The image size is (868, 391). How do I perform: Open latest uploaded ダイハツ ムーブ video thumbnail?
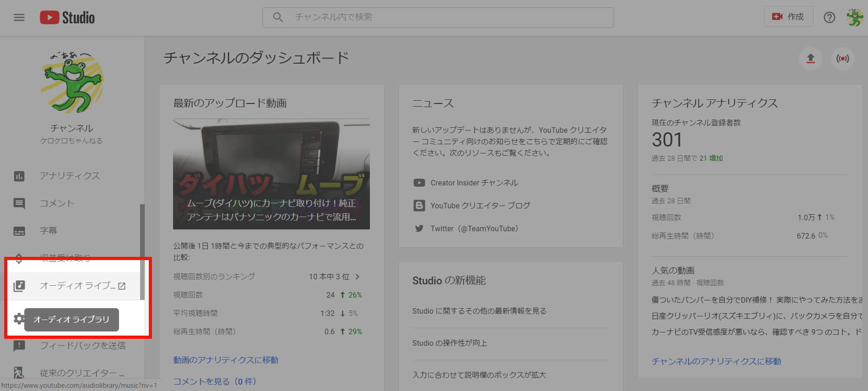(271, 174)
